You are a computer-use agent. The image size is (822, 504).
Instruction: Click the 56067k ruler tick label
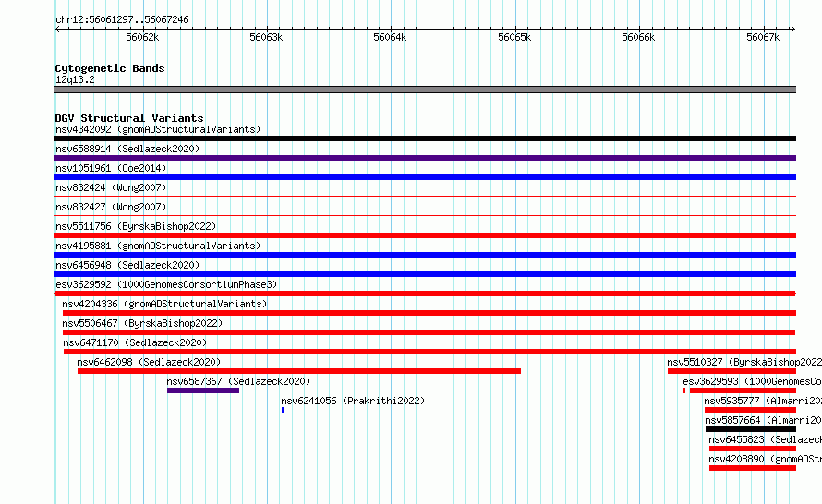tap(763, 37)
